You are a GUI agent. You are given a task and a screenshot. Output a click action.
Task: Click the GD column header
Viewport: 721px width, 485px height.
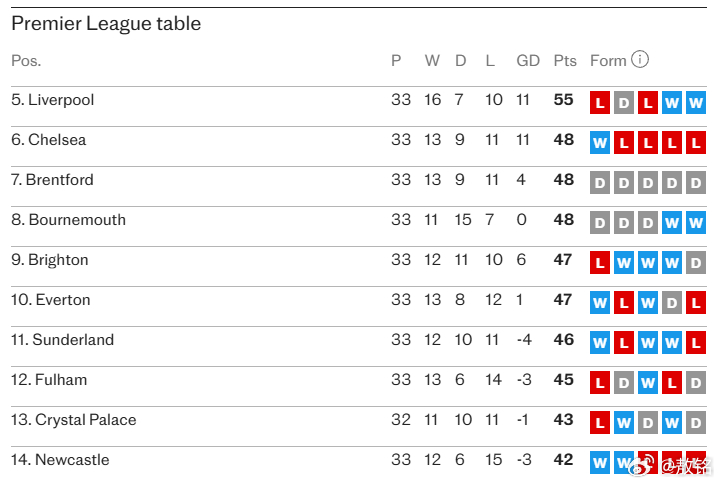[528, 60]
